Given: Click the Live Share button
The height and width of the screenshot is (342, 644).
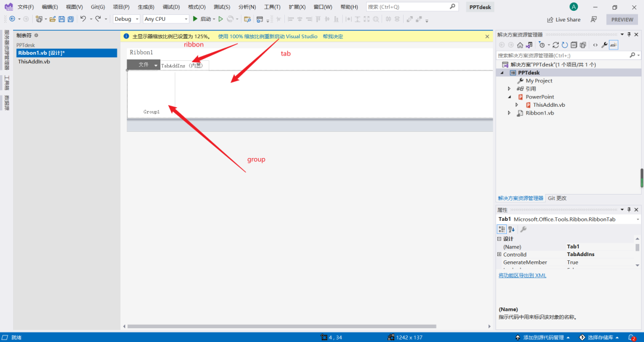Looking at the screenshot, I should [x=564, y=19].
